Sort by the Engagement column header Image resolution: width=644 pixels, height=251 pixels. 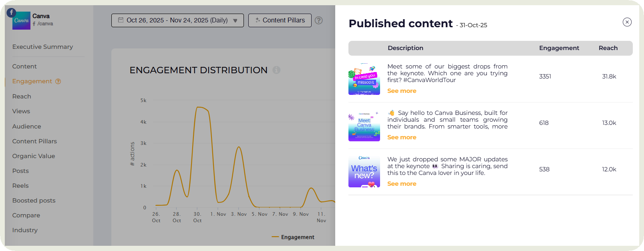pyautogui.click(x=559, y=48)
